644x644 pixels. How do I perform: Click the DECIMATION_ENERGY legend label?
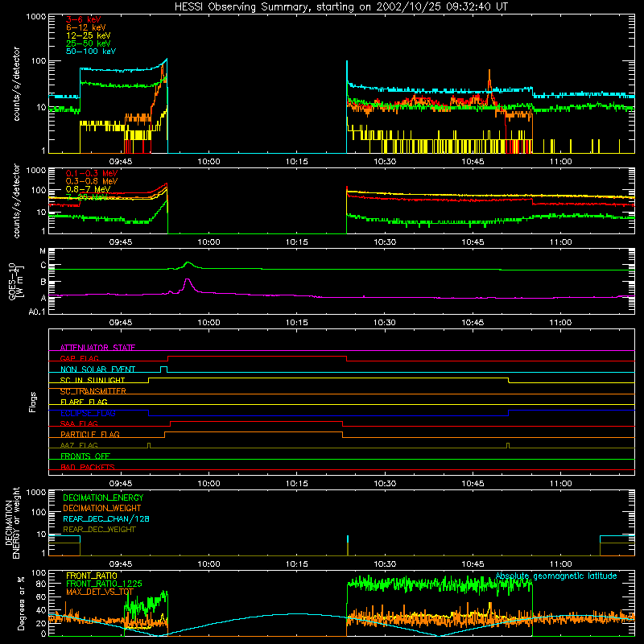tap(103, 497)
